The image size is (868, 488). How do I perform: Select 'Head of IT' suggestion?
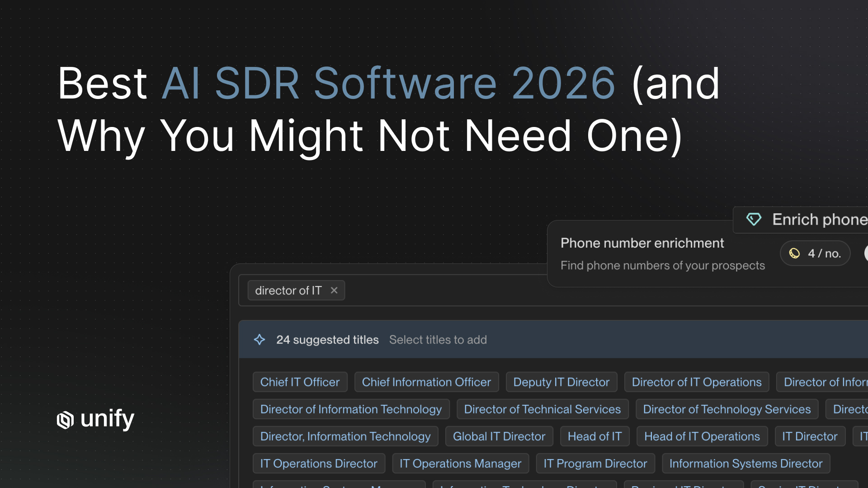click(594, 436)
